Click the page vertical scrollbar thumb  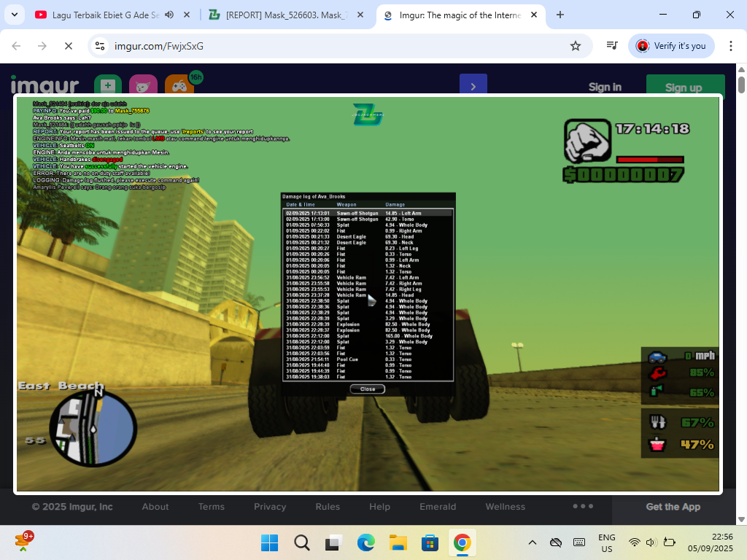click(741, 85)
